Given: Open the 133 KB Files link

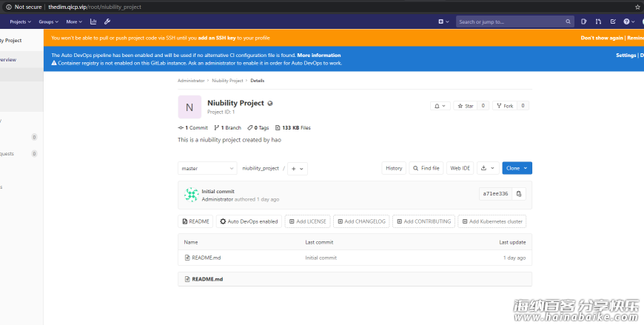Looking at the screenshot, I should (293, 128).
